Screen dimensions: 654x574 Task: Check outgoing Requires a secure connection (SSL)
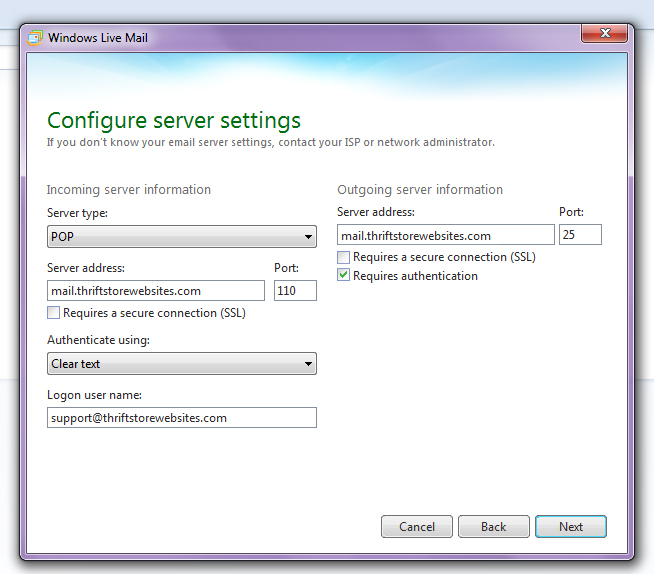tap(343, 257)
